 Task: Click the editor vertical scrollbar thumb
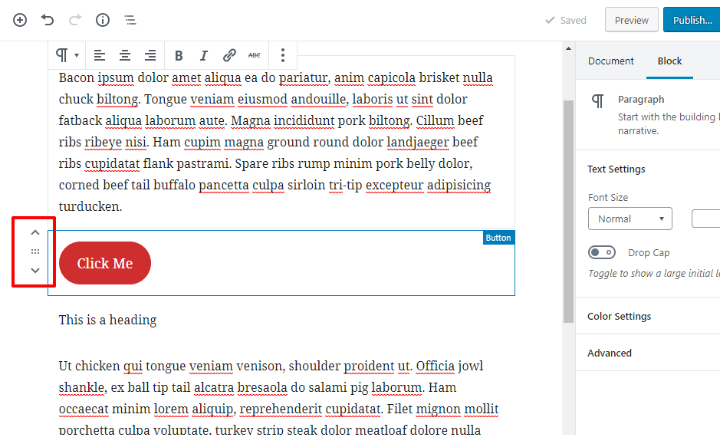click(x=568, y=211)
